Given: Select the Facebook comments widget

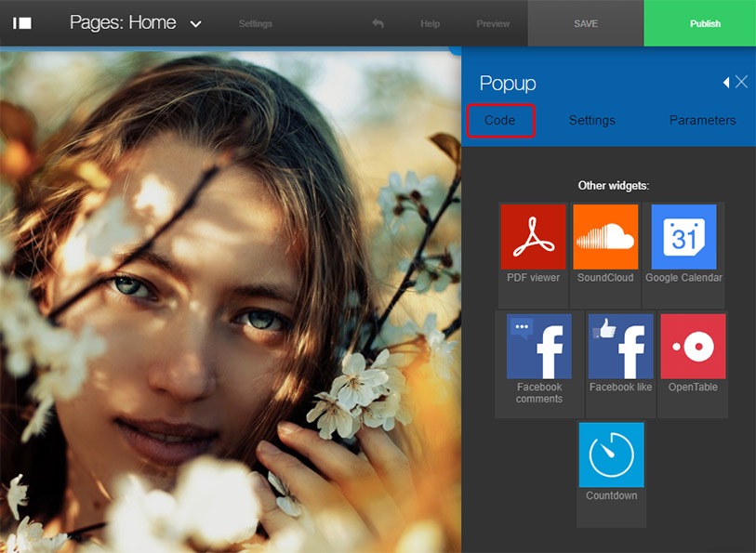Looking at the screenshot, I should coord(539,364).
